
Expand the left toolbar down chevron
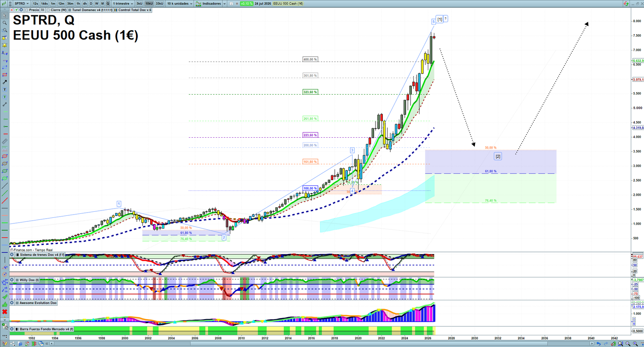click(4, 319)
